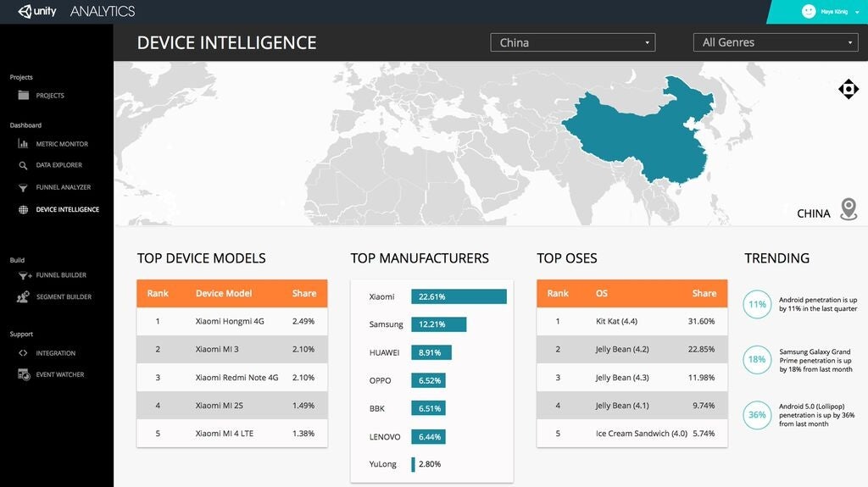Open FUNNEL ANALYZER menu item

click(63, 188)
